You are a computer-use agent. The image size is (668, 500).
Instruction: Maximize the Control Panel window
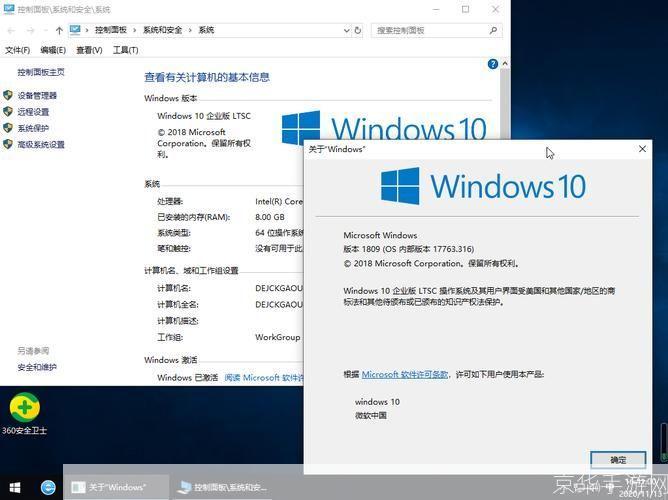pyautogui.click(x=465, y=9)
